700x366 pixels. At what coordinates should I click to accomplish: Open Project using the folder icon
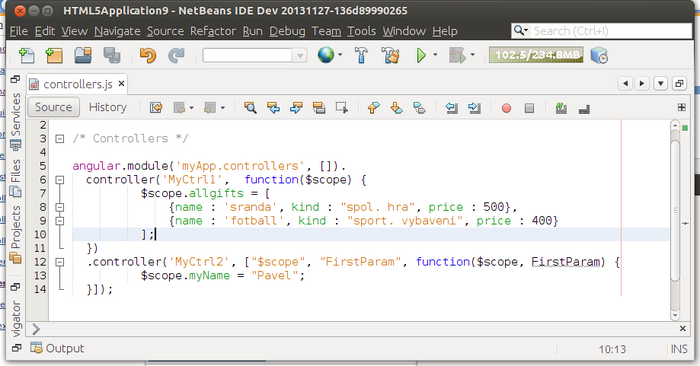point(83,55)
